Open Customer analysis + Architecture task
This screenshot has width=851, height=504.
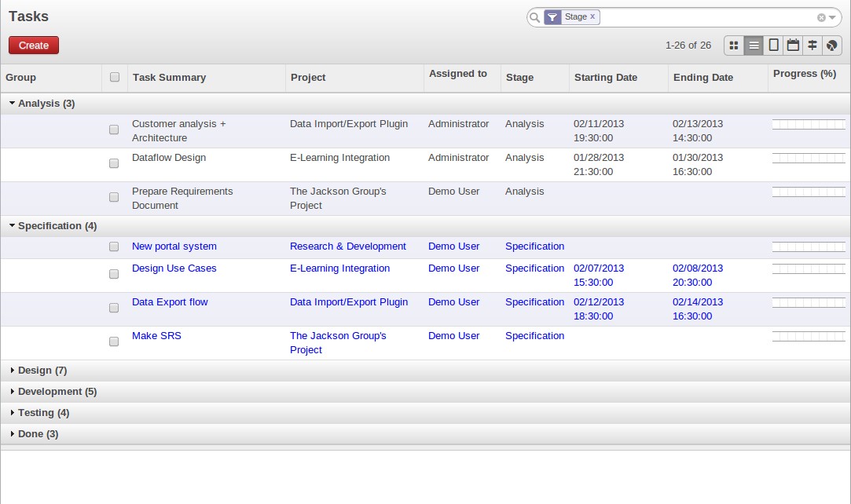[178, 130]
